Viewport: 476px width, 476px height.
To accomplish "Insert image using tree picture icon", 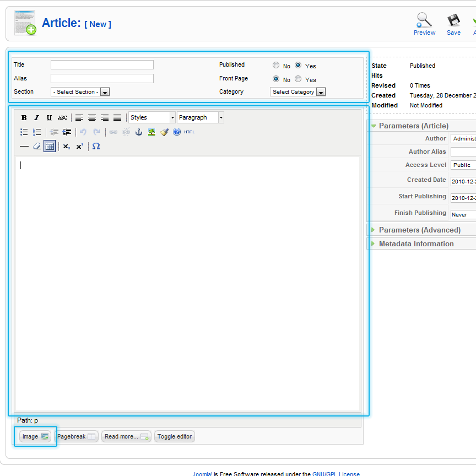I will pyautogui.click(x=152, y=132).
